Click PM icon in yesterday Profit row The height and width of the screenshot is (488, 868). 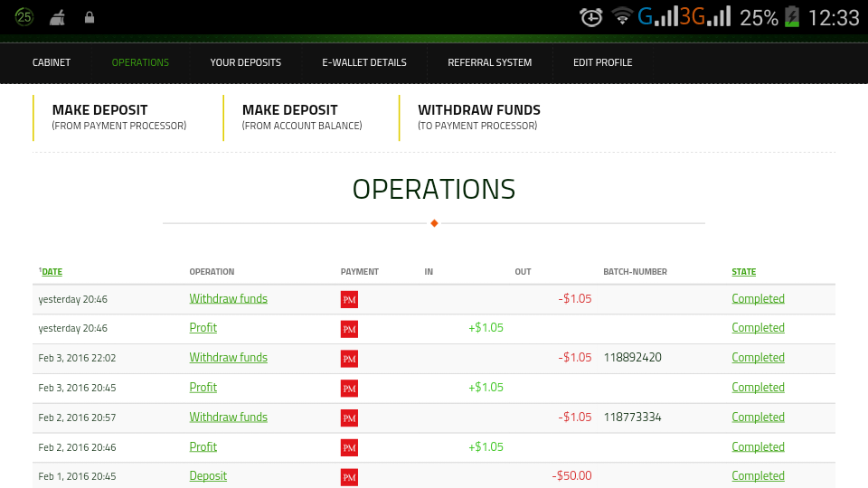[349, 329]
